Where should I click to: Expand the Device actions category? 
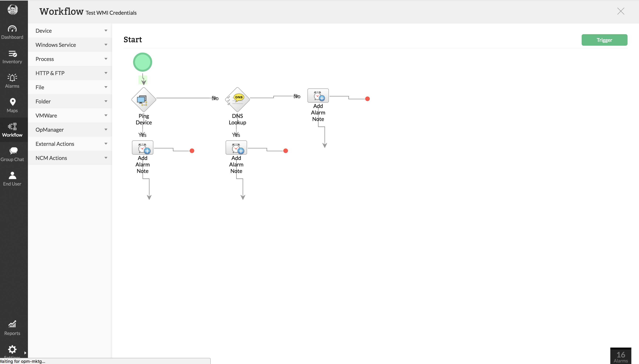coord(70,31)
